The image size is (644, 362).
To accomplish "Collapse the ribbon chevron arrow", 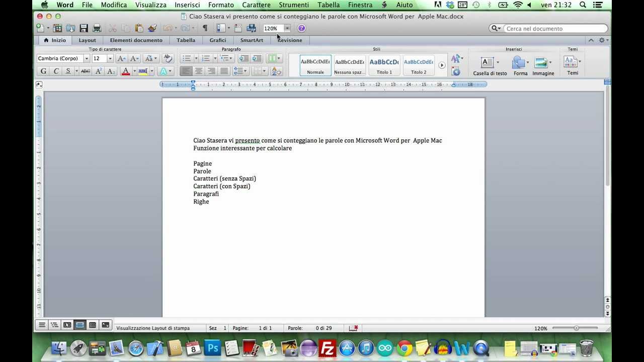I will pos(591,40).
